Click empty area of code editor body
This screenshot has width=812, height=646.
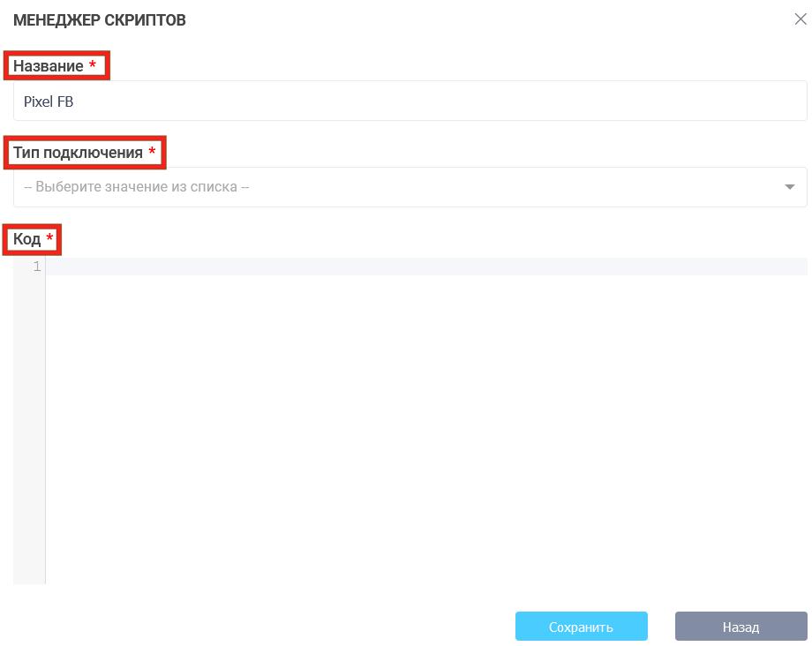tap(425, 424)
